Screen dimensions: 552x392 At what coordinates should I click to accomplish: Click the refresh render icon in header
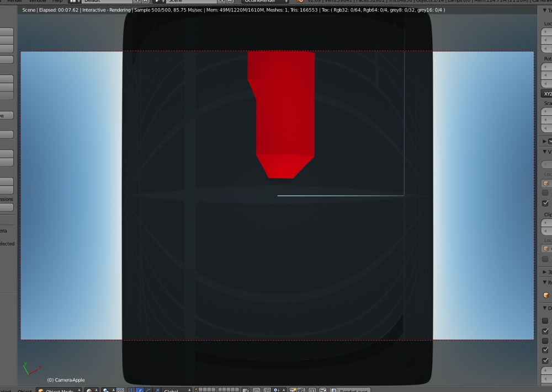pos(323,390)
